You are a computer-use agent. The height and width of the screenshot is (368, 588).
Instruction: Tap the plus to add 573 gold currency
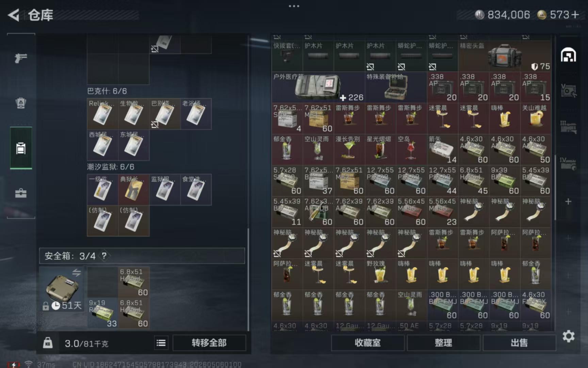pyautogui.click(x=575, y=15)
